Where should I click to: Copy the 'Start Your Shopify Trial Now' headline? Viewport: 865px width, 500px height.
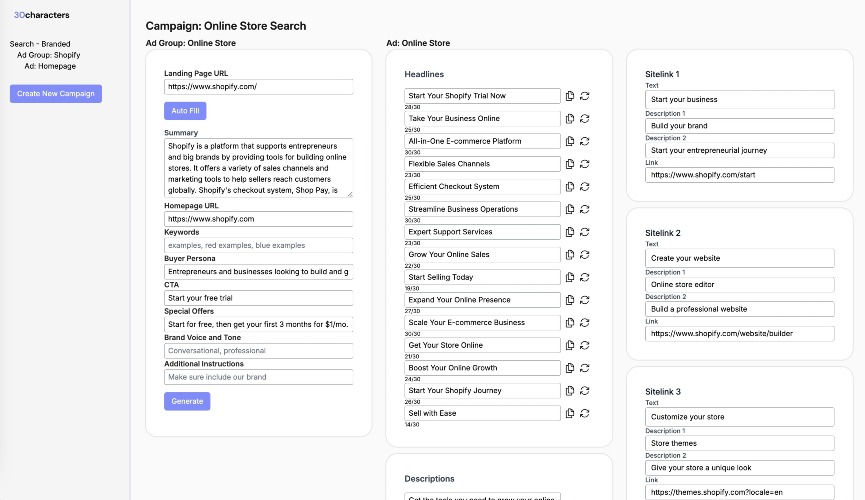(570, 96)
